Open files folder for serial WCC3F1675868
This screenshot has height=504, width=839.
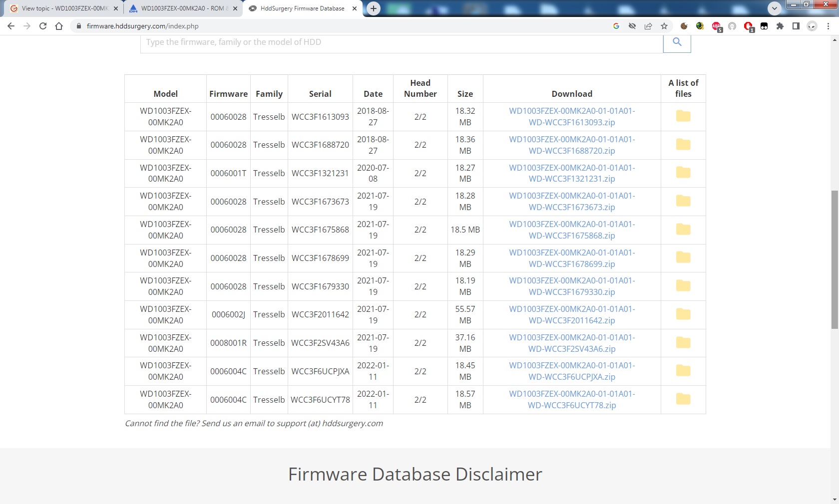click(683, 230)
